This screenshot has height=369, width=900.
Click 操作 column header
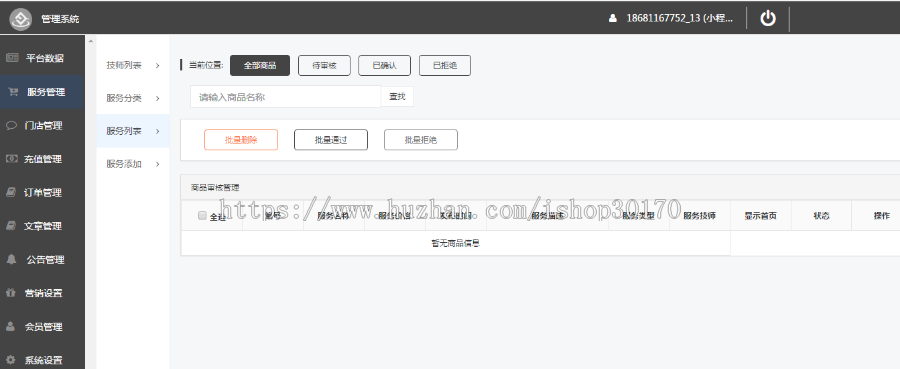point(882,216)
